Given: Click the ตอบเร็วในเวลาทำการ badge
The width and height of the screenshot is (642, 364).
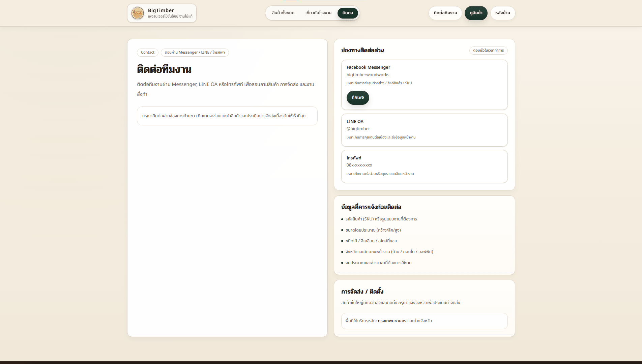Looking at the screenshot, I should (x=488, y=51).
